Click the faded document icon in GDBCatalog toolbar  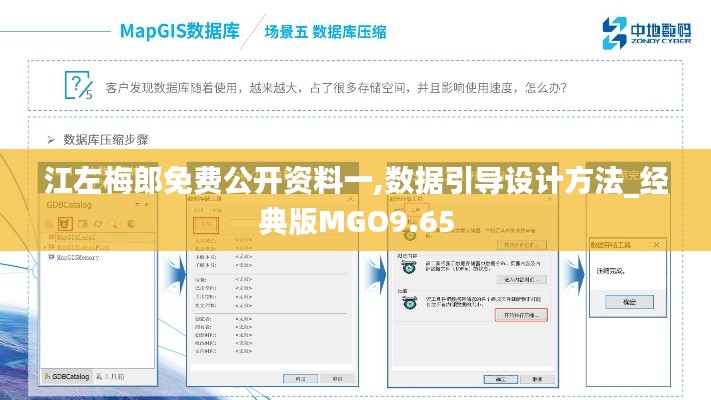point(49,224)
